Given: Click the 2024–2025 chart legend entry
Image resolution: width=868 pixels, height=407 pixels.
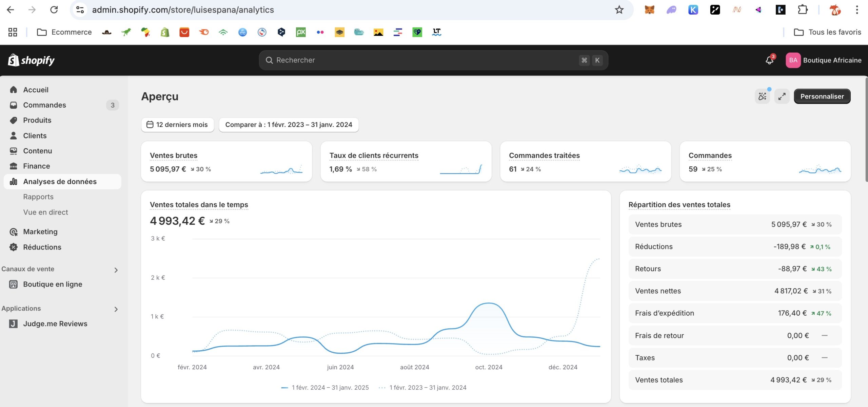Looking at the screenshot, I should (325, 388).
